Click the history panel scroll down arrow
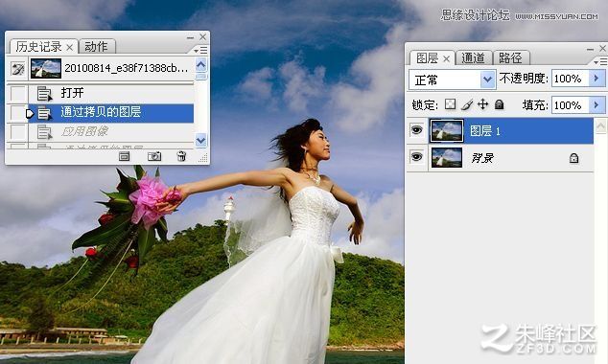 pyautogui.click(x=200, y=140)
